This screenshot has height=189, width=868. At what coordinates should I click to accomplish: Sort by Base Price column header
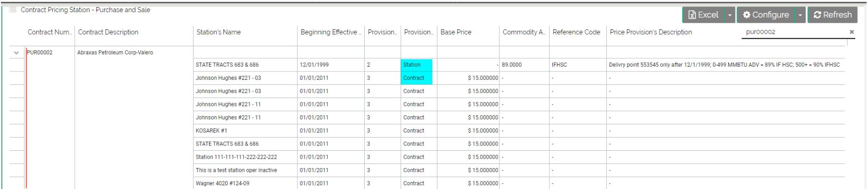point(456,32)
